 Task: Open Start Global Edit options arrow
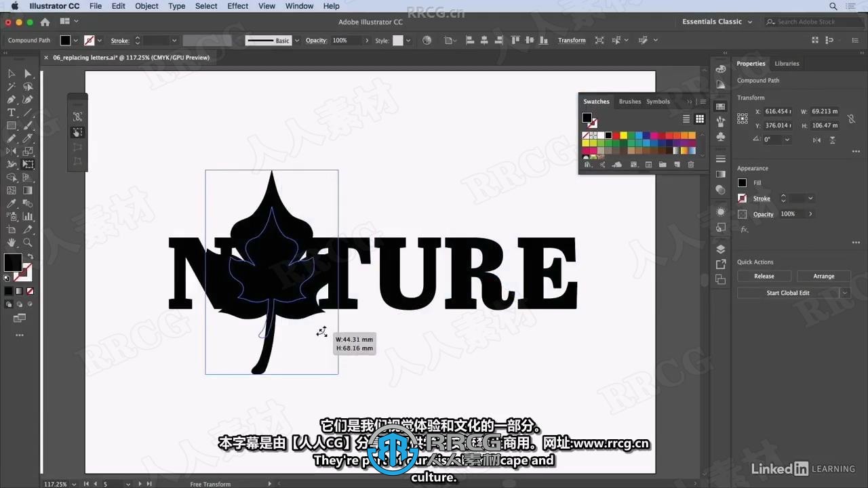coord(845,293)
